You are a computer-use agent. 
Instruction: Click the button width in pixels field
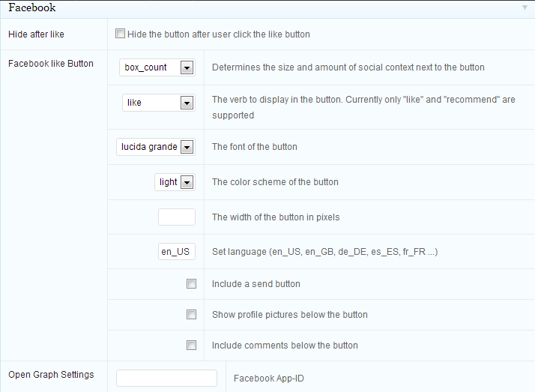177,217
